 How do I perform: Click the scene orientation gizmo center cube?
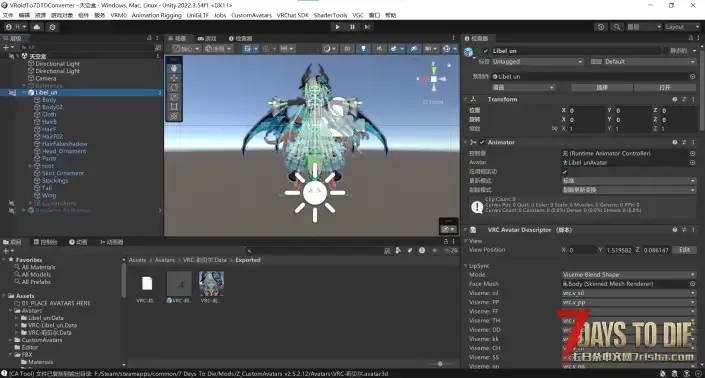(x=434, y=79)
